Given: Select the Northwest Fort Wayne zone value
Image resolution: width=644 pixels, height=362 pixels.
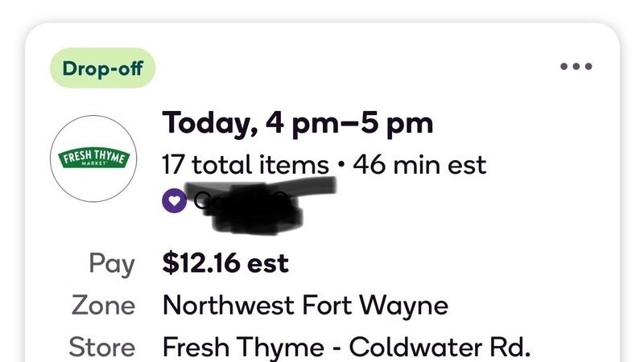Looking at the screenshot, I should pos(305,306).
